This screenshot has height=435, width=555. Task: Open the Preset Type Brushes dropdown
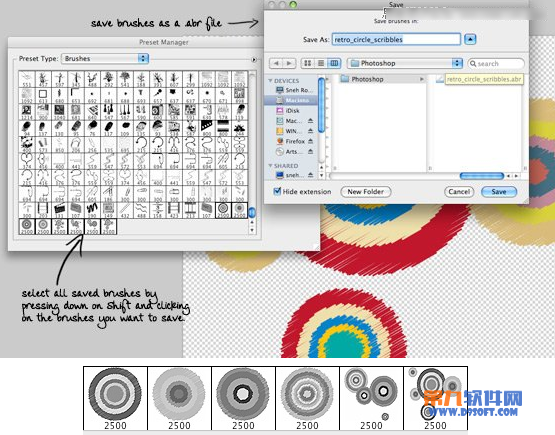(105, 58)
